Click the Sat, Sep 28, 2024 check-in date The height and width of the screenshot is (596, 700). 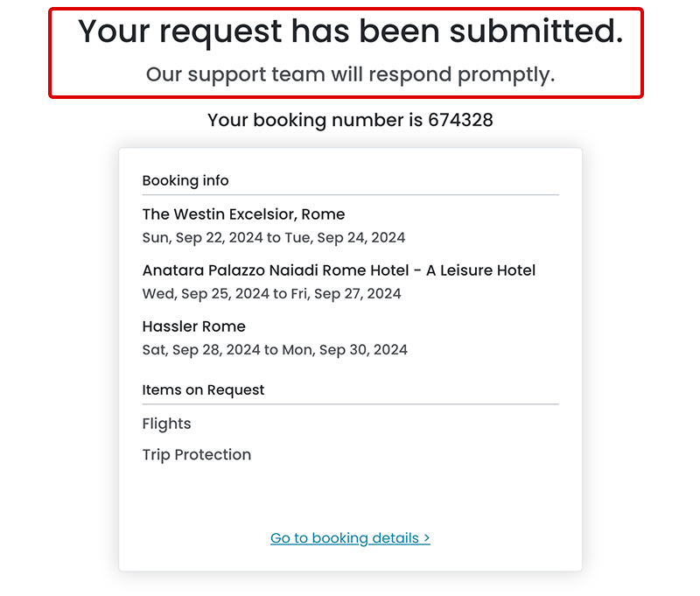pos(201,349)
